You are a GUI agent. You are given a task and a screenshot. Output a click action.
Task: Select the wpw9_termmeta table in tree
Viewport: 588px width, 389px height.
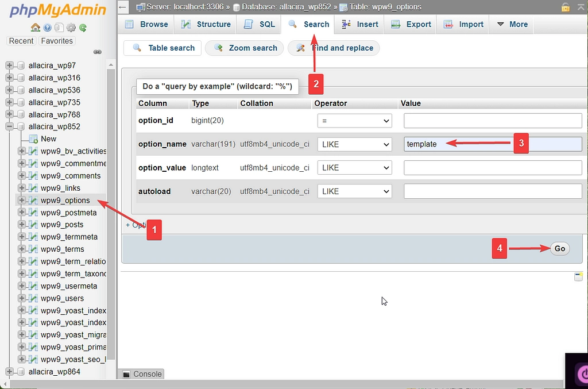(x=69, y=237)
